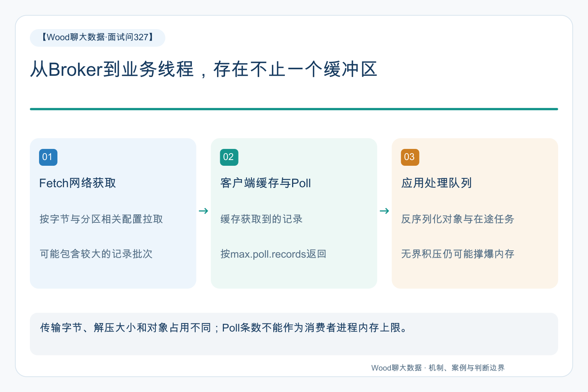Click the orange 03 number badge
The height and width of the screenshot is (392, 588).
click(x=410, y=157)
